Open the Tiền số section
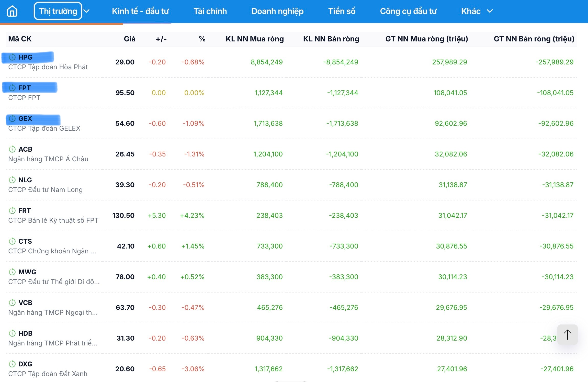The height and width of the screenshot is (382, 588). pyautogui.click(x=342, y=11)
